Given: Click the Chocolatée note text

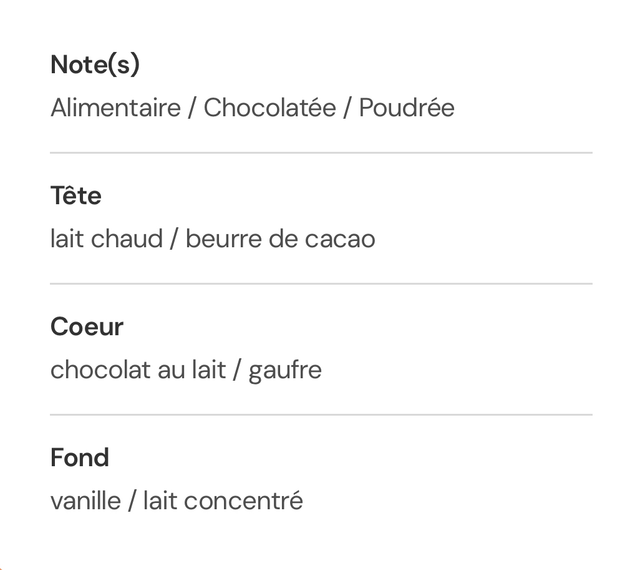Looking at the screenshot, I should point(270,108).
